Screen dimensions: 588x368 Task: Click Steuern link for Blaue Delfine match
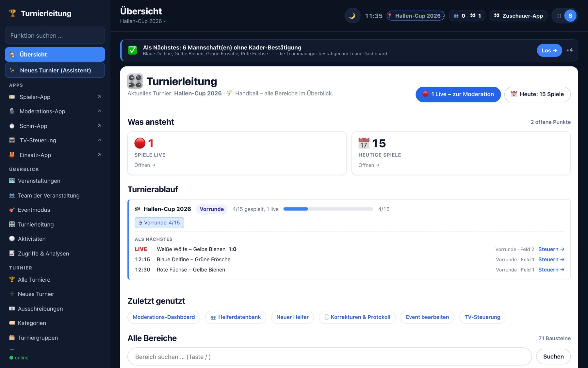(551, 259)
